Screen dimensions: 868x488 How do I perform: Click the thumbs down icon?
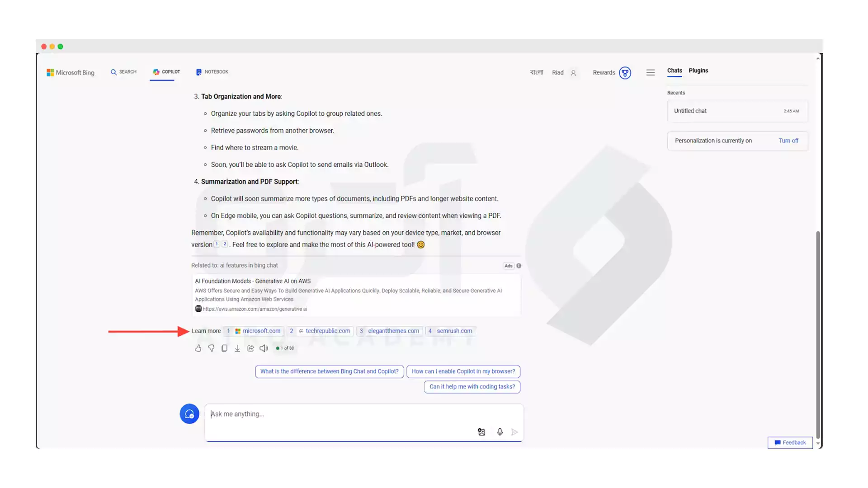[x=211, y=348]
